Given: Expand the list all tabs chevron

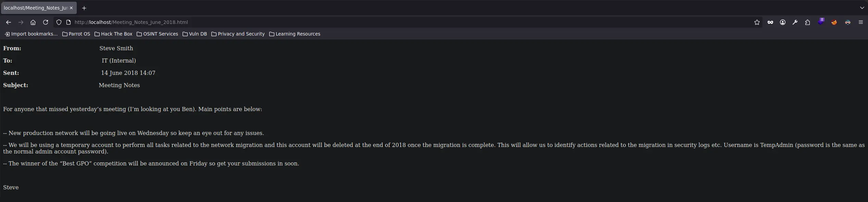Looking at the screenshot, I should pyautogui.click(x=862, y=8).
